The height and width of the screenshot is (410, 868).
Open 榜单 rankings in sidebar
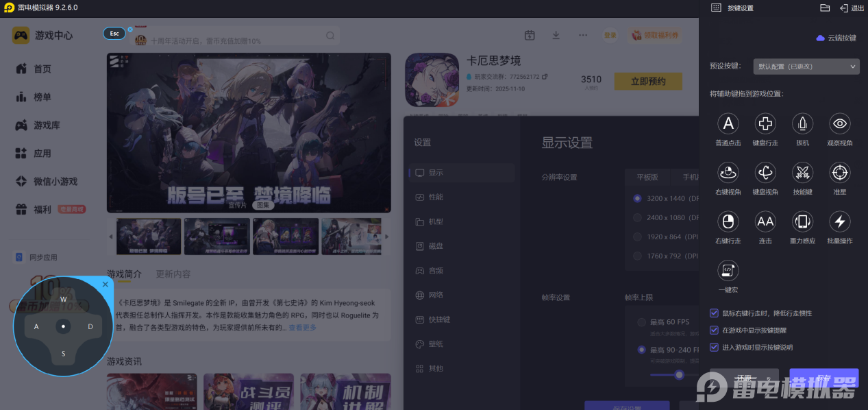(x=42, y=97)
